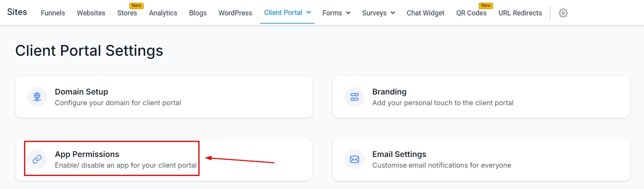Open the Branding settings card
Screen dimensions: 644x189
click(x=481, y=97)
